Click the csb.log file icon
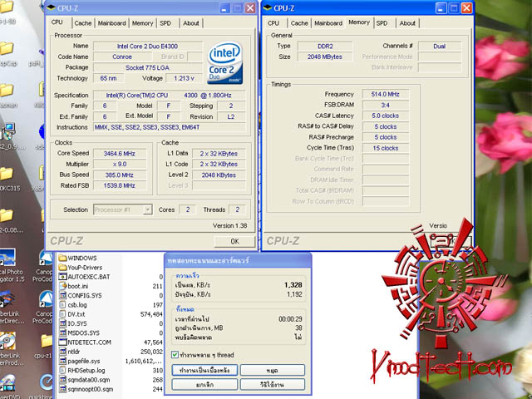Image resolution: width=532 pixels, height=399 pixels. point(62,305)
